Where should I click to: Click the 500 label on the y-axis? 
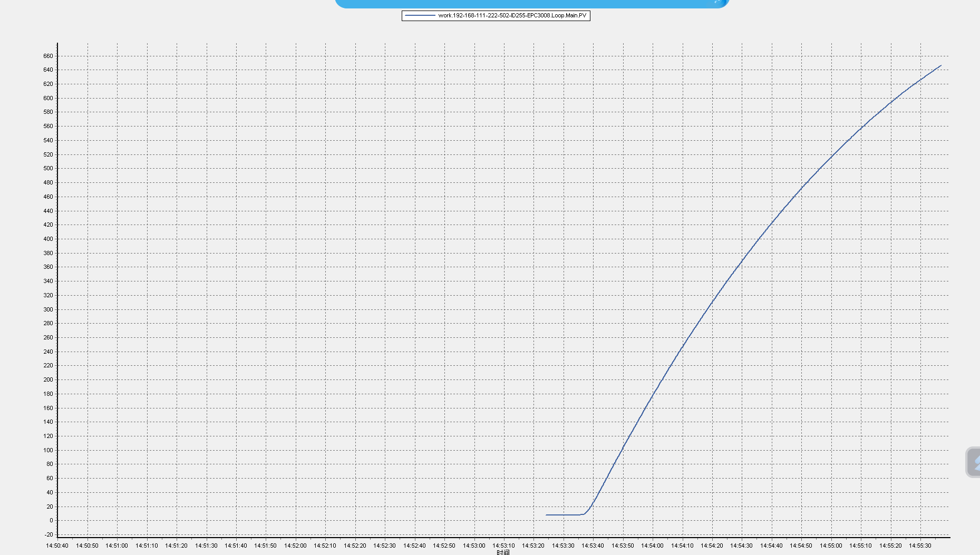click(x=48, y=169)
